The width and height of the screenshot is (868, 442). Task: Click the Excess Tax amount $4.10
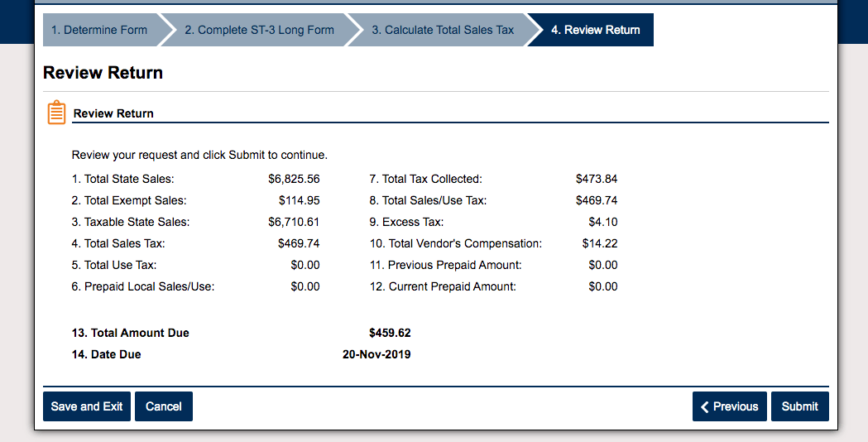(x=603, y=222)
